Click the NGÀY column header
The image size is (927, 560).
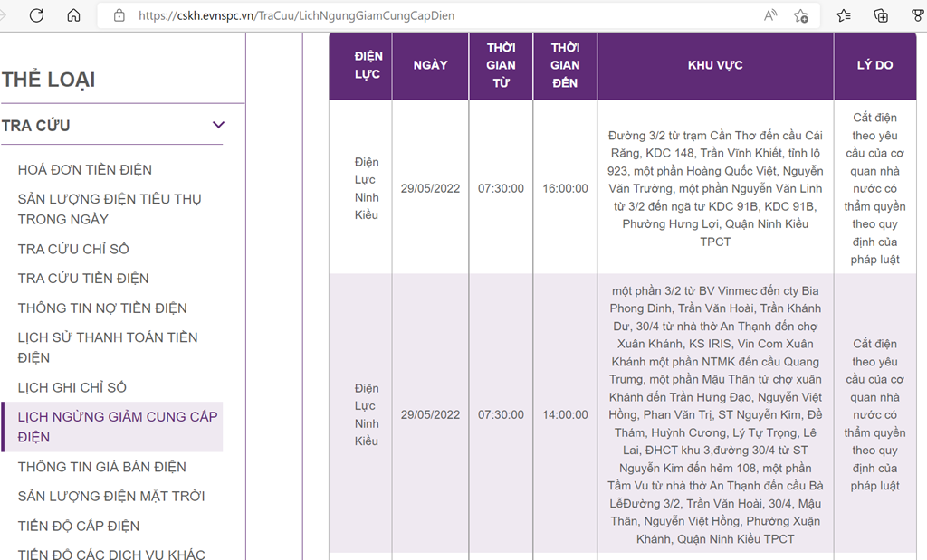[430, 65]
